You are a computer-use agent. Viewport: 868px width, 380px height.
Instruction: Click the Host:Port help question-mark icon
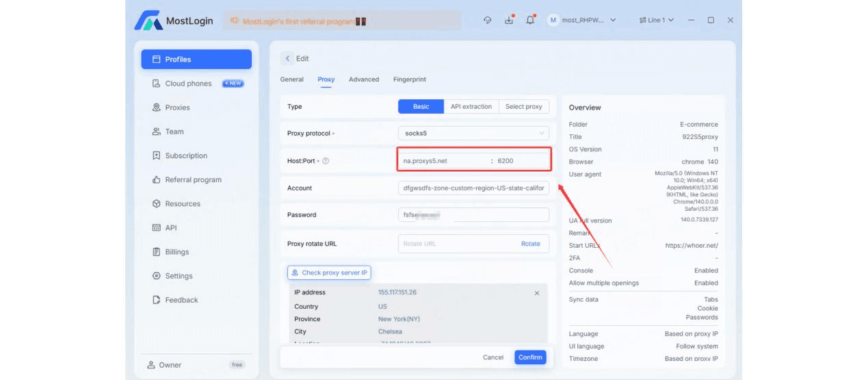[x=326, y=161]
